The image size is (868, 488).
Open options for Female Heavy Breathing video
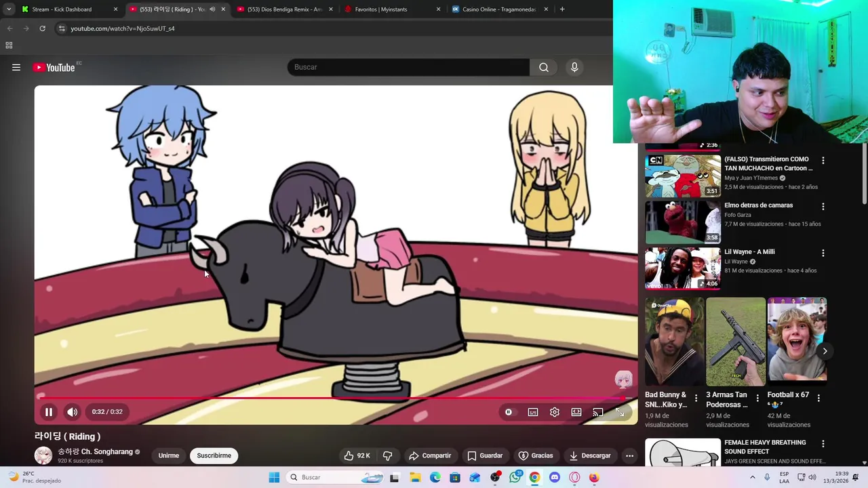tap(823, 444)
